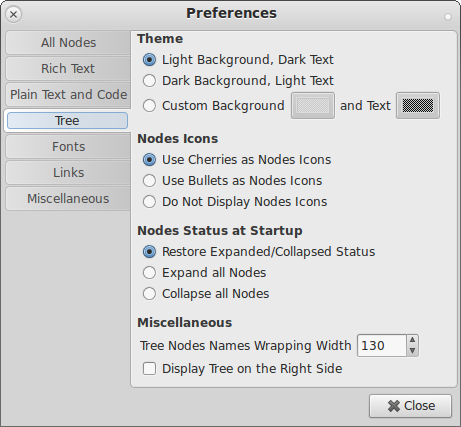Image resolution: width=461 pixels, height=427 pixels.
Task: Switch to the Rich Text tab
Action: [68, 69]
